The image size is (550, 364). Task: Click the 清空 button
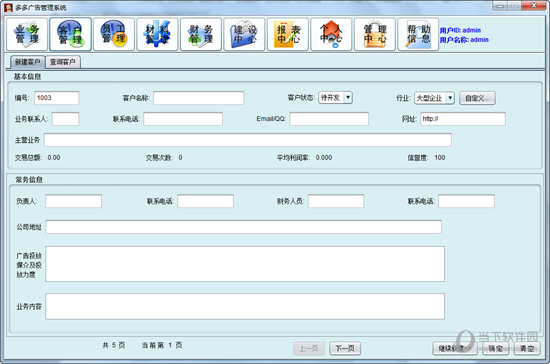click(x=527, y=348)
